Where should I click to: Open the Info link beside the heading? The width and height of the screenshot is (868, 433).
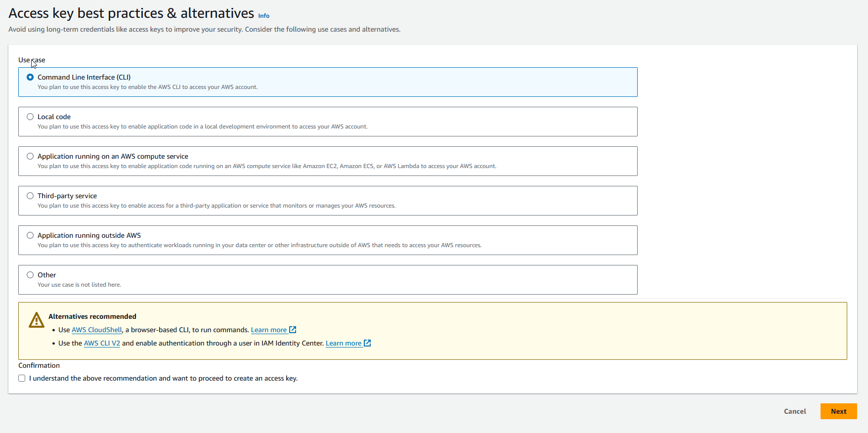pyautogui.click(x=264, y=16)
